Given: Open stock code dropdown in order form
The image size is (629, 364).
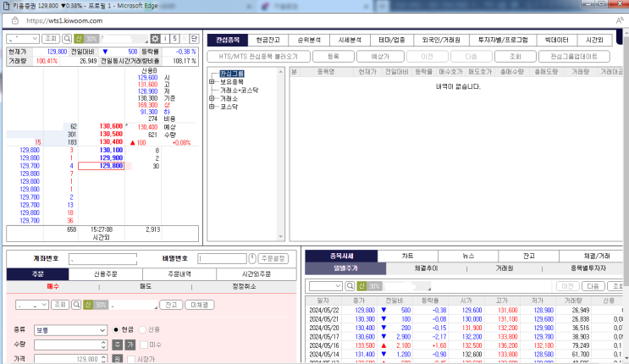Looking at the screenshot, I should pyautogui.click(x=32, y=305).
